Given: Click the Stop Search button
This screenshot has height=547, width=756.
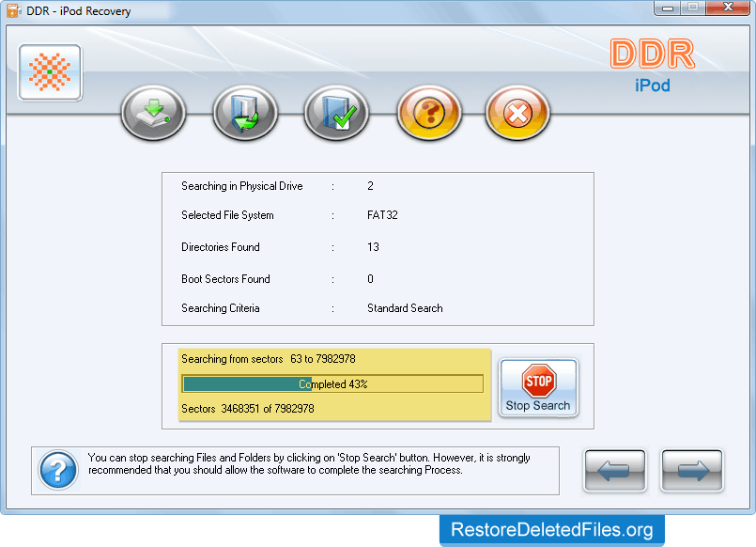Looking at the screenshot, I should [538, 388].
